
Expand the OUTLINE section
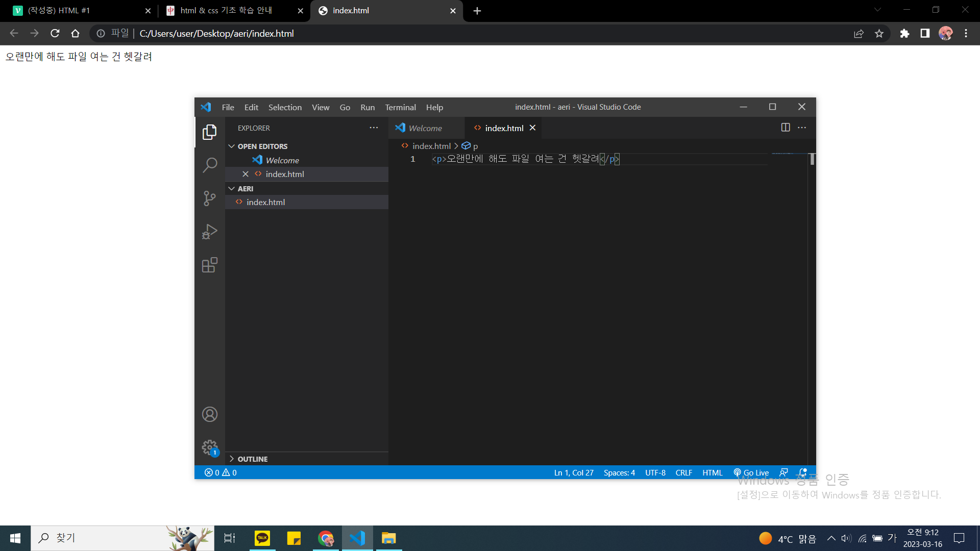point(252,459)
